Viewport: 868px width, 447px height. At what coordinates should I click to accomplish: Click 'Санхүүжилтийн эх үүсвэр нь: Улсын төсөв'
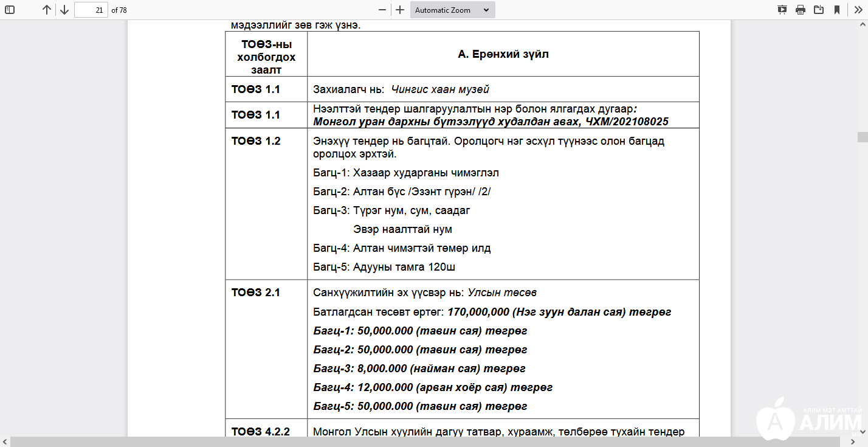click(425, 293)
